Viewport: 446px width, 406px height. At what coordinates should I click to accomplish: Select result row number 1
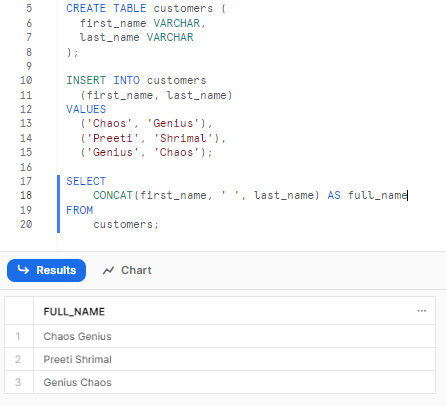click(x=18, y=336)
